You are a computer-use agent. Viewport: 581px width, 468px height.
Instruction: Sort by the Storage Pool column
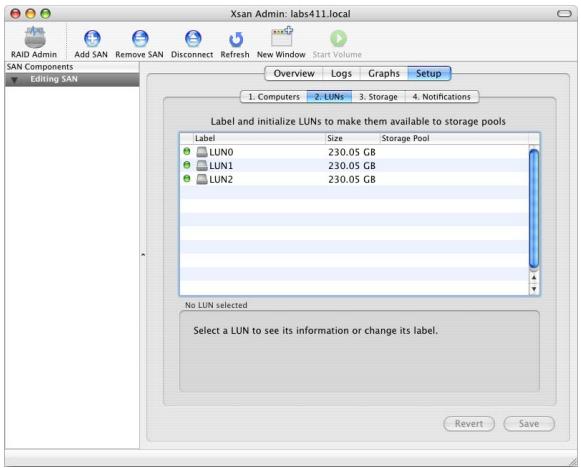pyautogui.click(x=454, y=138)
